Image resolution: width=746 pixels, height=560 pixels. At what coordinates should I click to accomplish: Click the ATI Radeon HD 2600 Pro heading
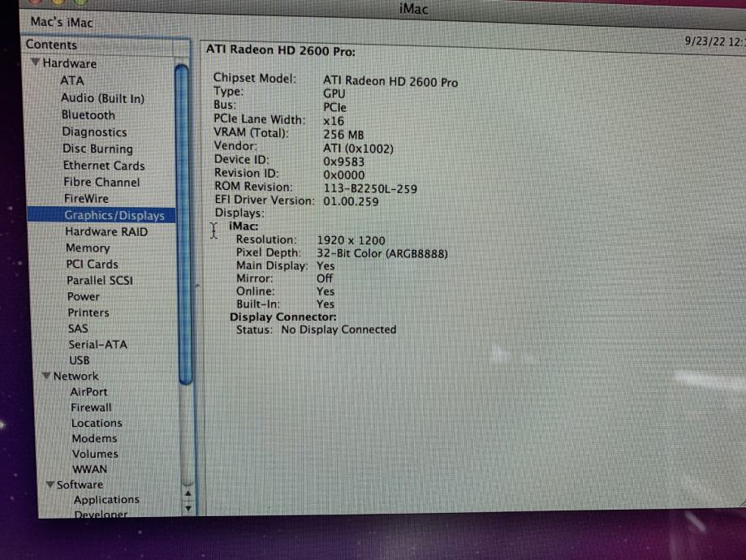pyautogui.click(x=280, y=50)
